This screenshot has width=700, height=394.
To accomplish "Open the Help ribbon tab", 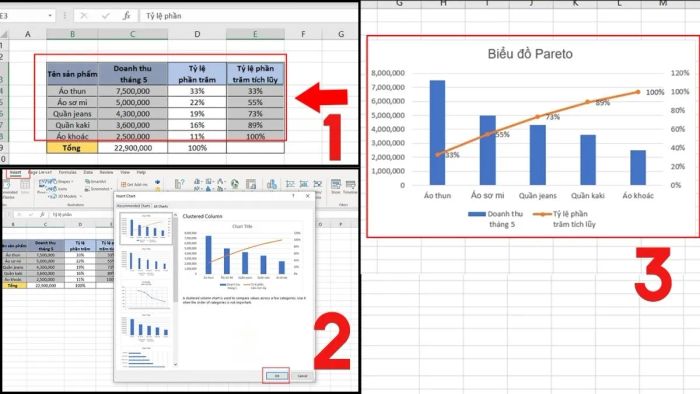I will tap(141, 172).
